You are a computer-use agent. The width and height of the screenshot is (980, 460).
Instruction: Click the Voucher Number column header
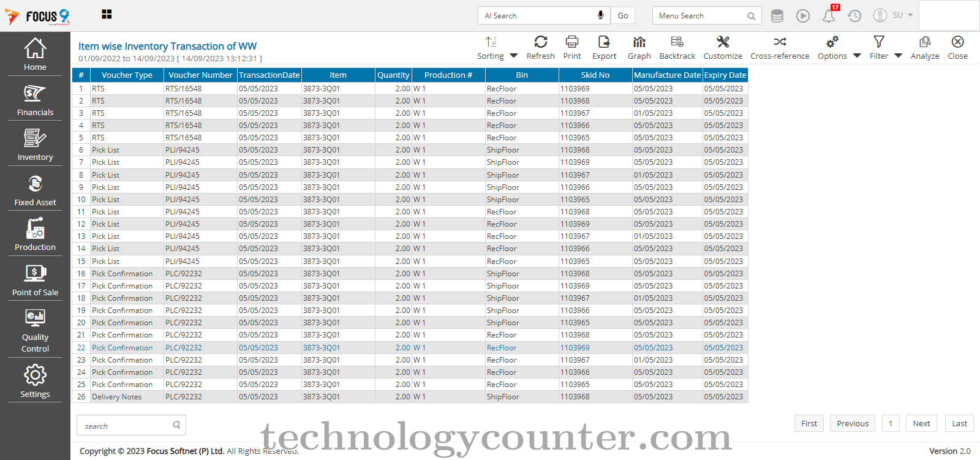pyautogui.click(x=200, y=75)
